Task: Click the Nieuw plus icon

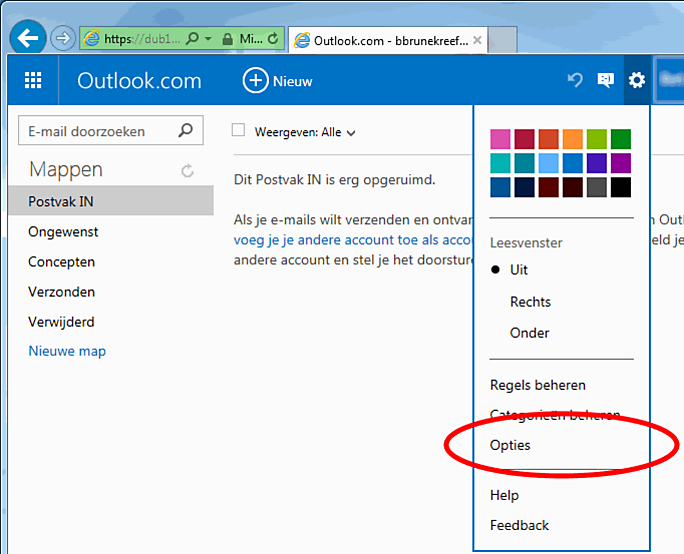Action: click(x=255, y=80)
